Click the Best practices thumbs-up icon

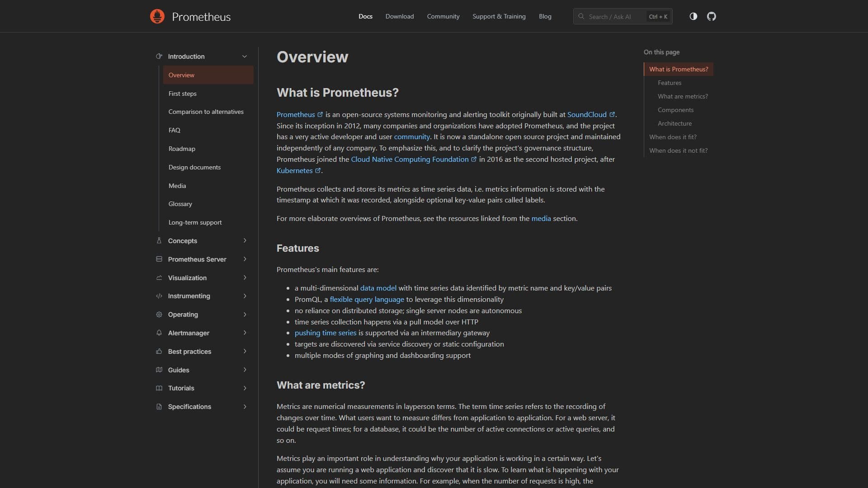[159, 352]
